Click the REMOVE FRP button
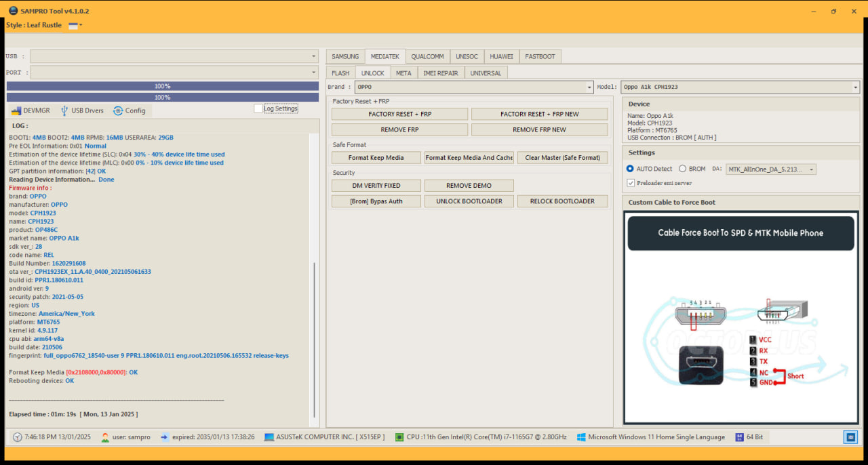The width and height of the screenshot is (868, 465). [x=399, y=129]
